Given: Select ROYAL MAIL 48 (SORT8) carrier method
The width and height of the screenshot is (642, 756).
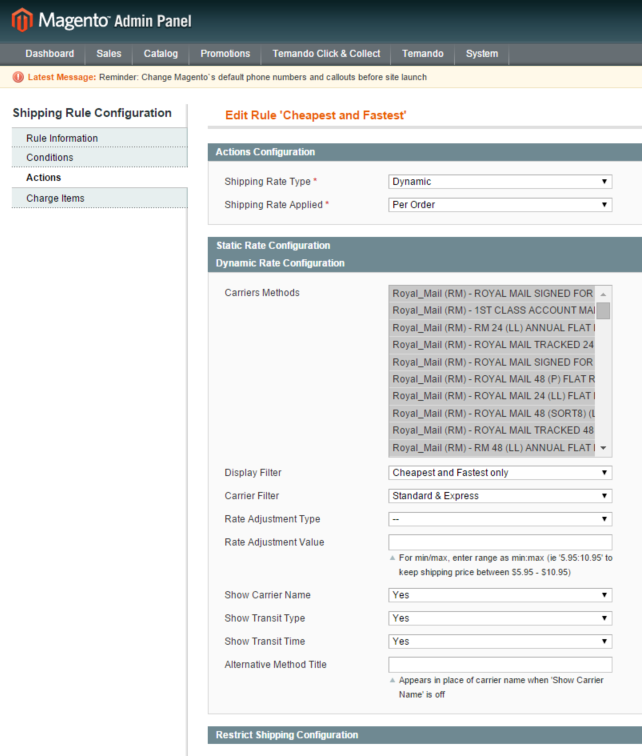Looking at the screenshot, I should (492, 413).
